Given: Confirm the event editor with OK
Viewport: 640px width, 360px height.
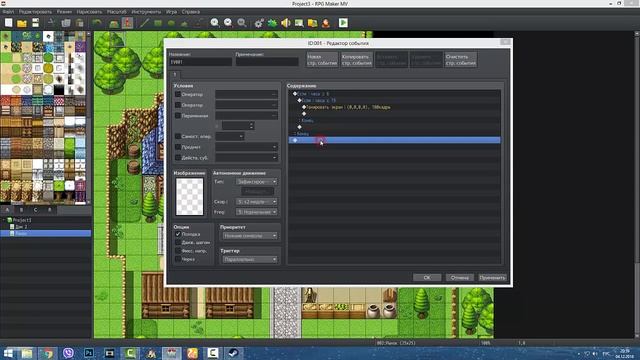Looking at the screenshot, I should tap(427, 278).
